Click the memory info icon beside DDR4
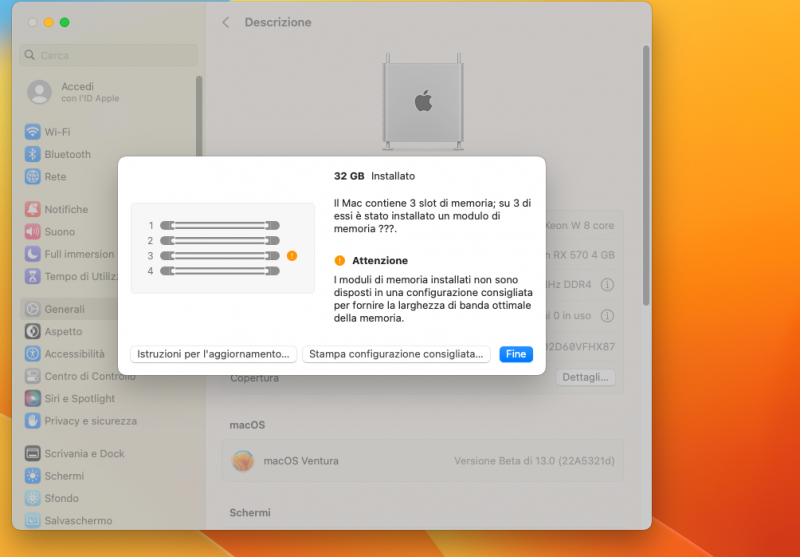This screenshot has height=557, width=800. (607, 285)
